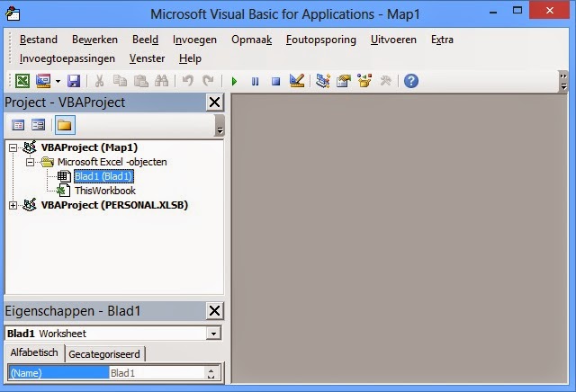Click the Find binoculars icon
576x392 pixels.
coord(161,81)
